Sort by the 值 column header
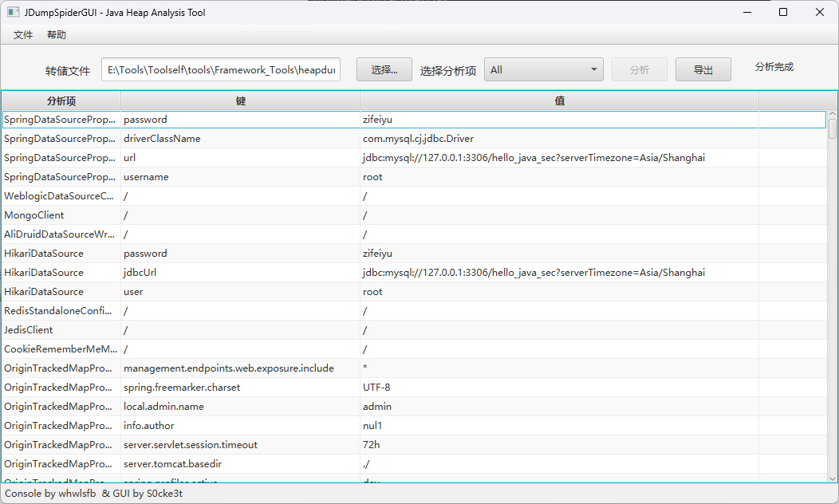 560,100
